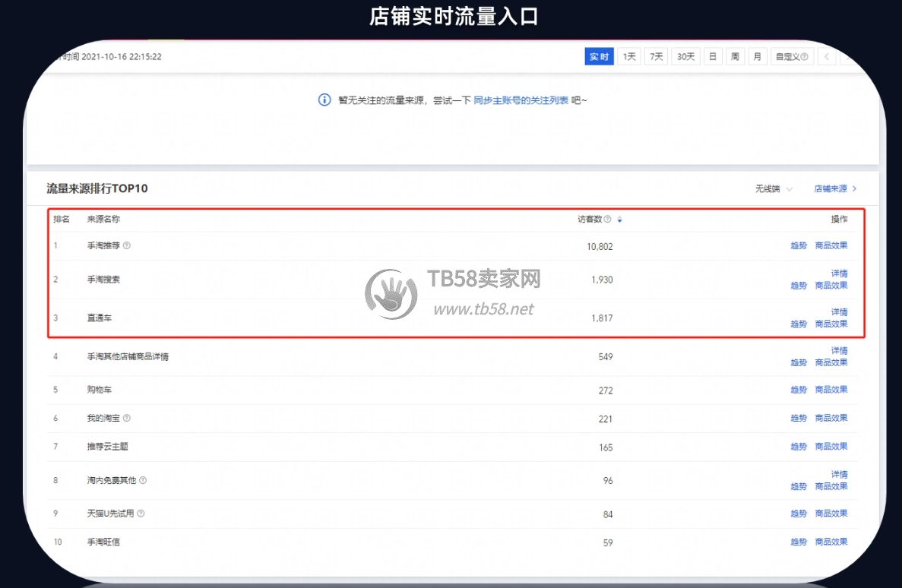View 详情 for 手淘搜索
The height and width of the screenshot is (588, 902).
[x=839, y=273]
